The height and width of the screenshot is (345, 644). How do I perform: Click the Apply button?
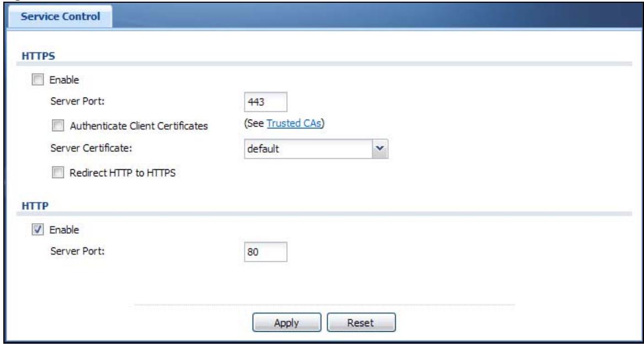pyautogui.click(x=286, y=322)
